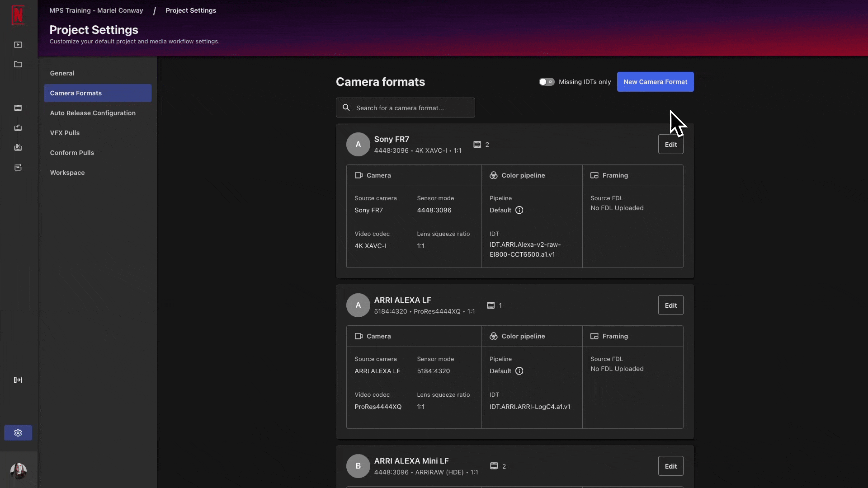The height and width of the screenshot is (488, 868).
Task: Click the settings gear icon in the sidebar
Action: tap(18, 433)
